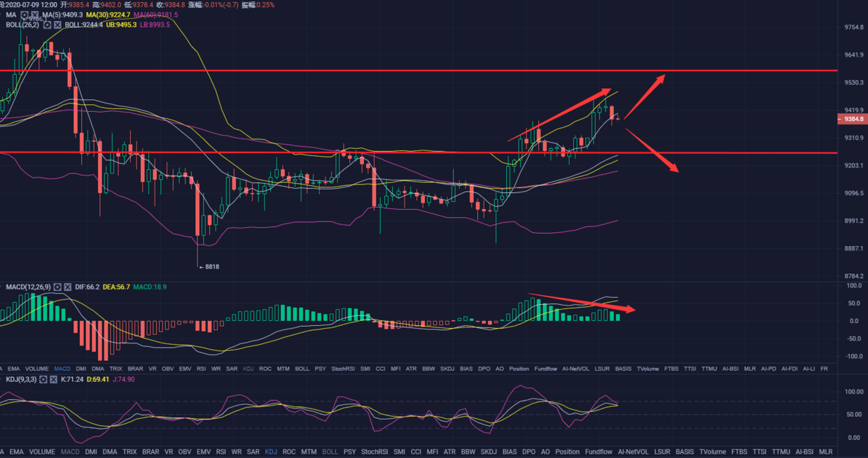868x458 pixels.
Task: Switch MACD panel to LSUR indicator
Action: [x=602, y=368]
